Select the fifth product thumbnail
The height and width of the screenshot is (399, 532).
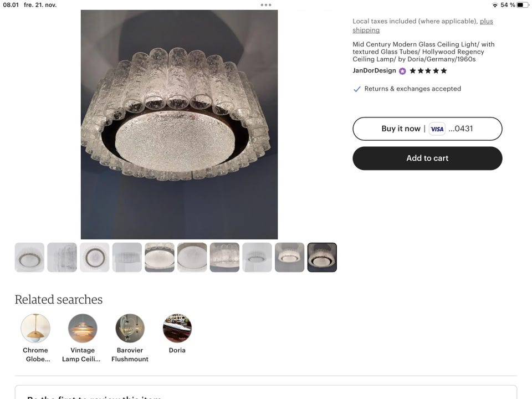pos(160,257)
